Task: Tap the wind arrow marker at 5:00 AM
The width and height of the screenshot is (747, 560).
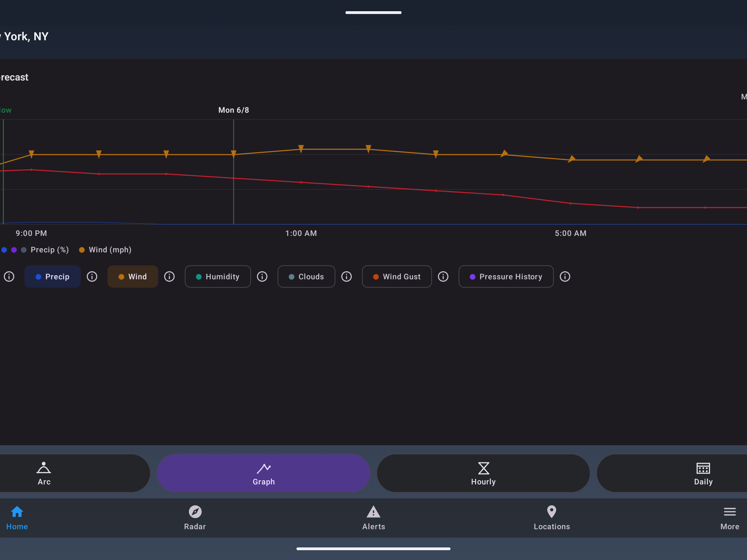Action: 571,159
